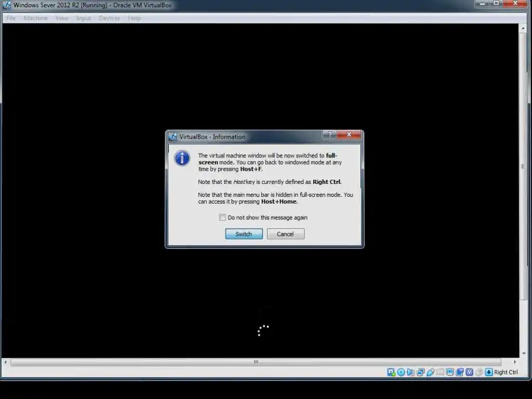Click the blue information icon in dialog

182,158
